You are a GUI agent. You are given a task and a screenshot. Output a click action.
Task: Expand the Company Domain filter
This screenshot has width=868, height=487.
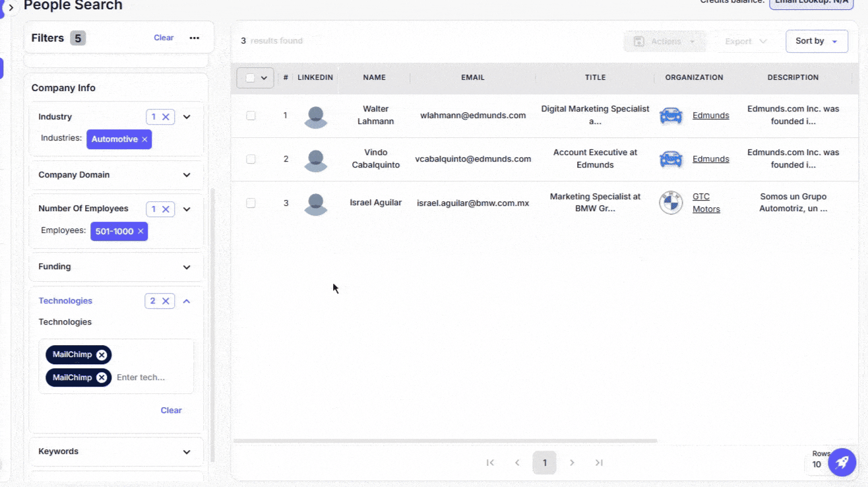pos(187,175)
